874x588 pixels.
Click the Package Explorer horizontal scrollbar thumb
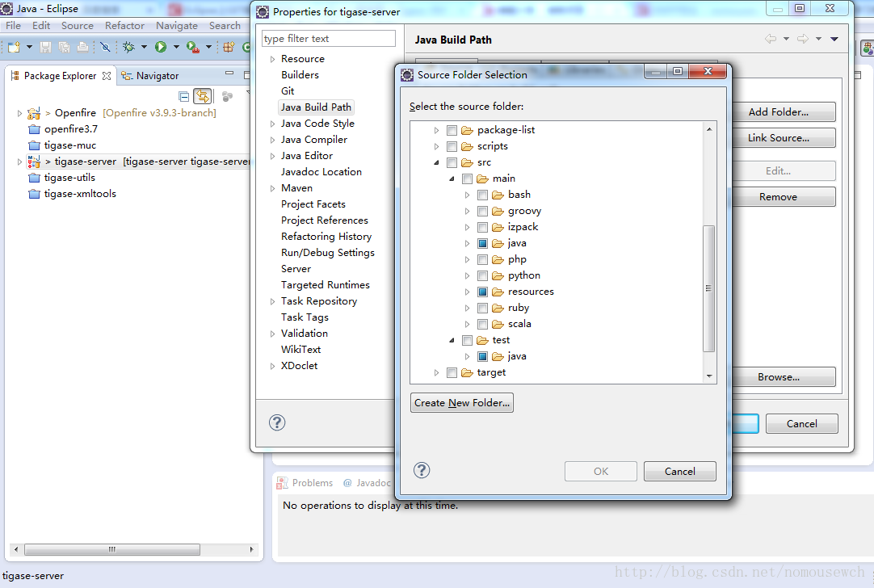click(x=112, y=549)
